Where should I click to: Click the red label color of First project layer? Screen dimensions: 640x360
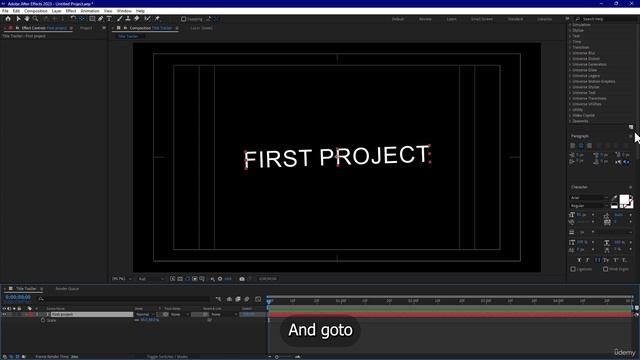(x=30, y=314)
